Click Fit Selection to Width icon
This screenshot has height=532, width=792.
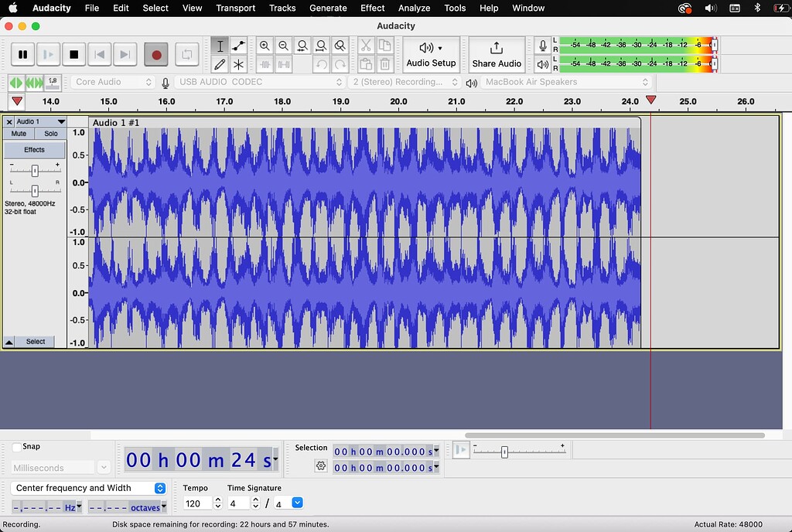302,46
